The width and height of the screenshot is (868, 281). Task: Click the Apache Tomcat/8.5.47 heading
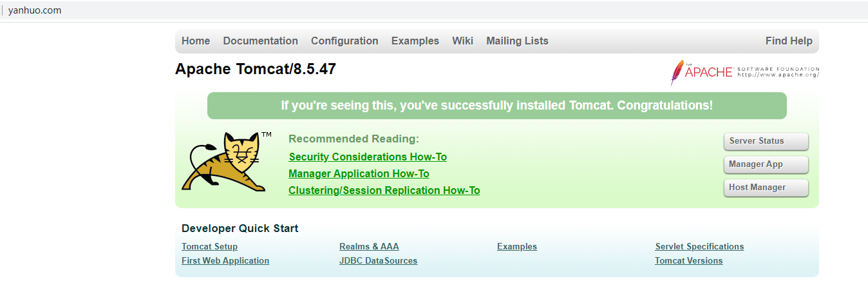256,69
